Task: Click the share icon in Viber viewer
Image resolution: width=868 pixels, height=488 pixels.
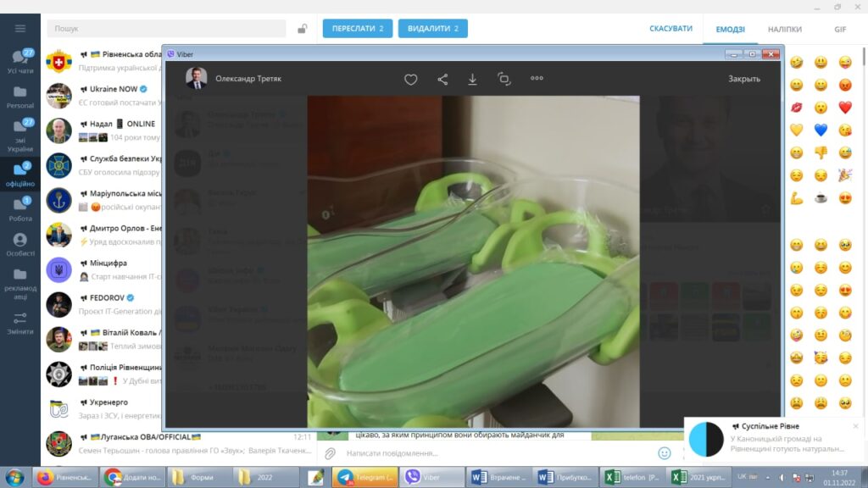Action: pos(442,79)
